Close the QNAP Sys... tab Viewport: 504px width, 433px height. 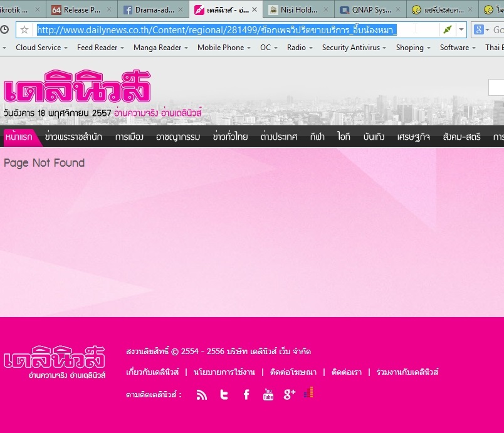click(x=398, y=9)
